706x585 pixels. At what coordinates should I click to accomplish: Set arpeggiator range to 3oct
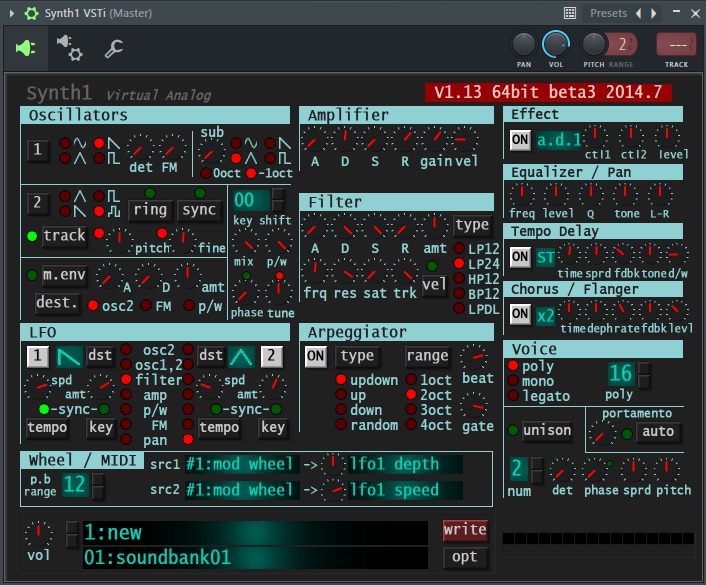click(x=411, y=409)
